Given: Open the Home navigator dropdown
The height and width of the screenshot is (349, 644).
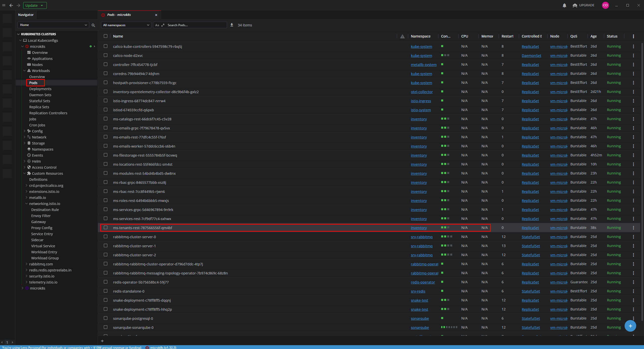Looking at the screenshot, I should [x=53, y=25].
